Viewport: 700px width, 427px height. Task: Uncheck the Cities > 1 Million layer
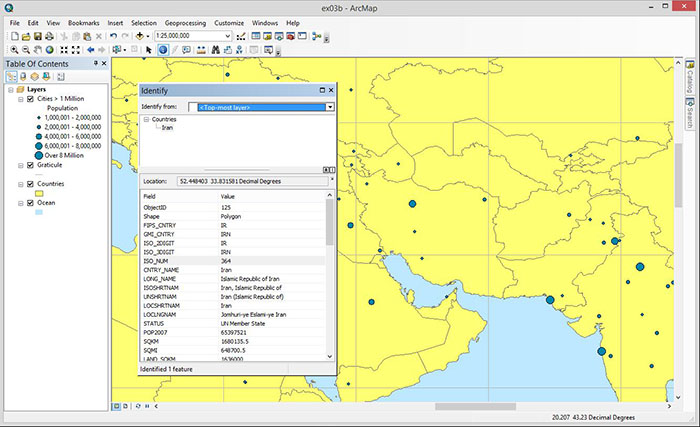point(30,99)
